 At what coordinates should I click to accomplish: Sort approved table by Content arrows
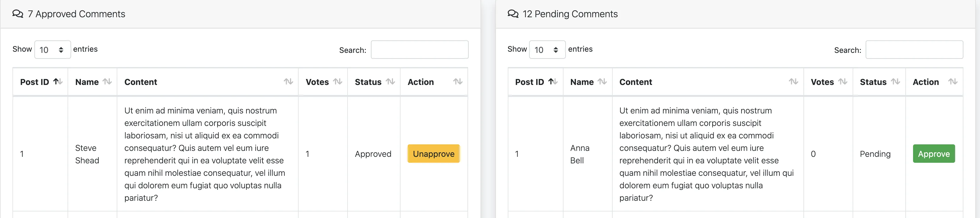(288, 82)
